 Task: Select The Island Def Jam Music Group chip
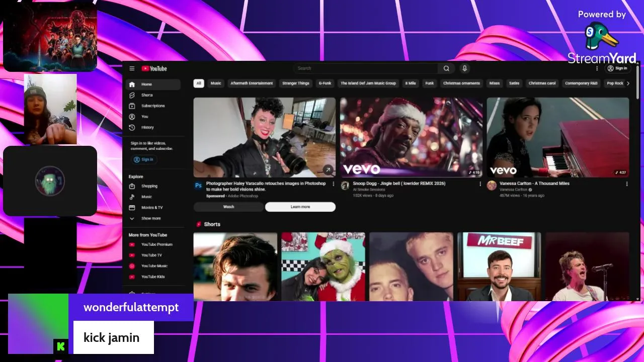[x=368, y=83]
